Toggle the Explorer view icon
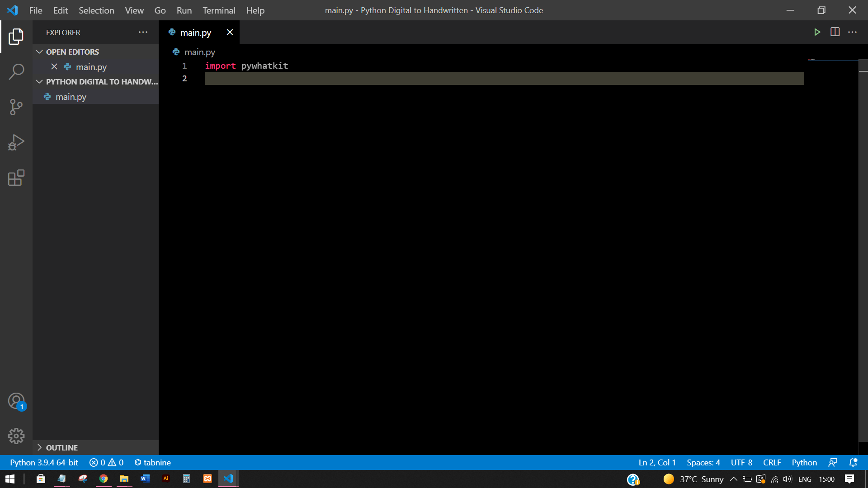 (16, 37)
